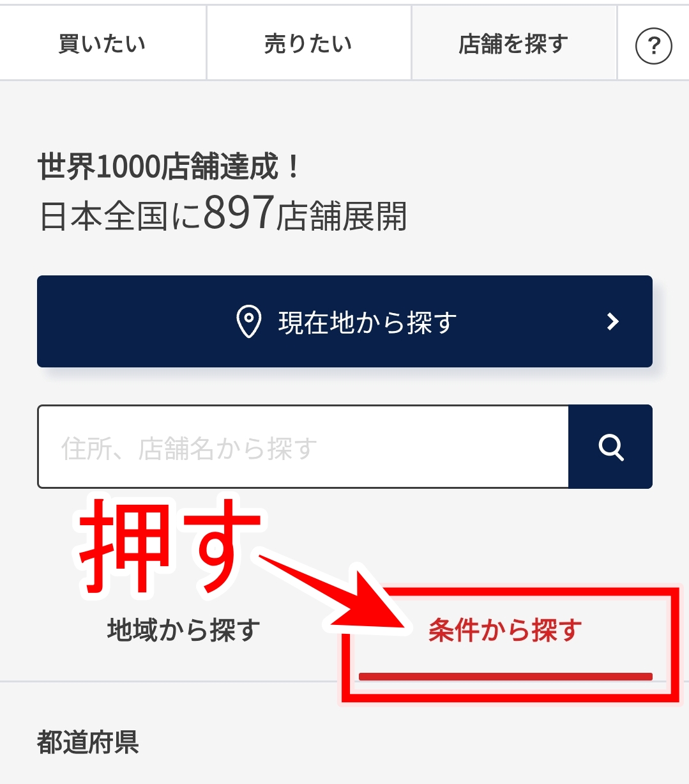This screenshot has height=784, width=689.
Task: Click the 世界1000店舗達成! headline
Action: pyautogui.click(x=169, y=167)
